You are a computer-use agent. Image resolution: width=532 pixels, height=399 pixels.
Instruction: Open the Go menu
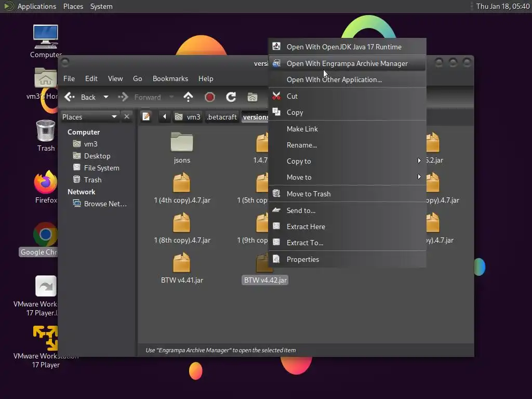point(137,79)
